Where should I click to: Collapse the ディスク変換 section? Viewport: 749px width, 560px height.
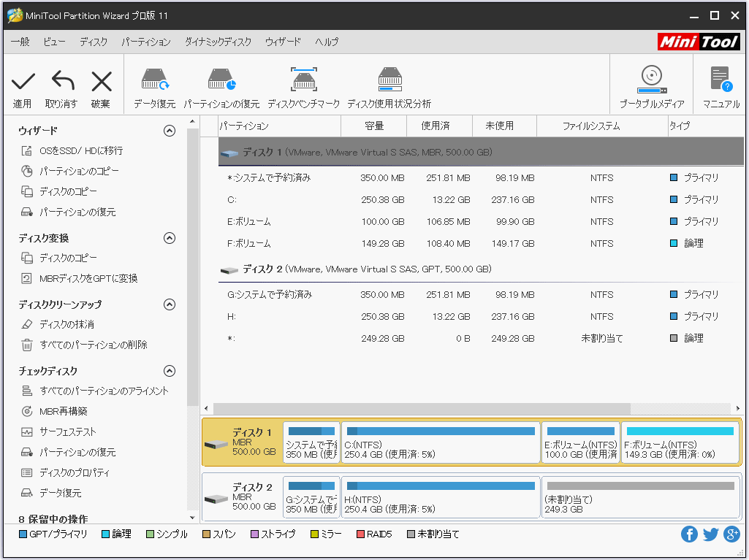point(170,238)
